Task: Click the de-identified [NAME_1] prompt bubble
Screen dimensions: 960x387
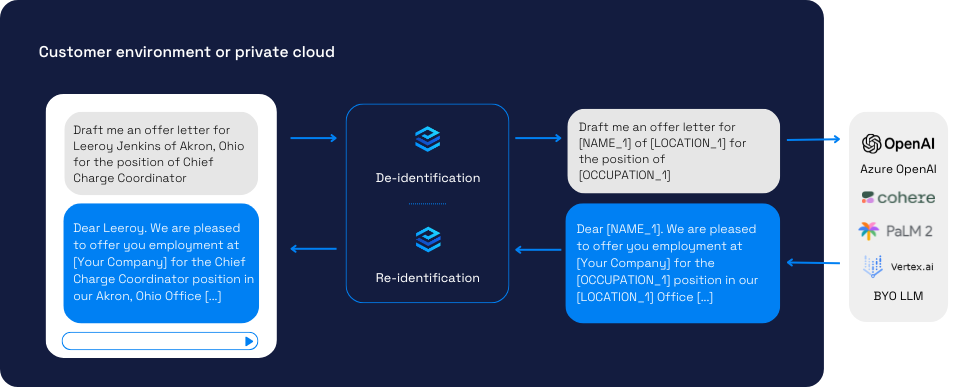Action: [x=673, y=151]
